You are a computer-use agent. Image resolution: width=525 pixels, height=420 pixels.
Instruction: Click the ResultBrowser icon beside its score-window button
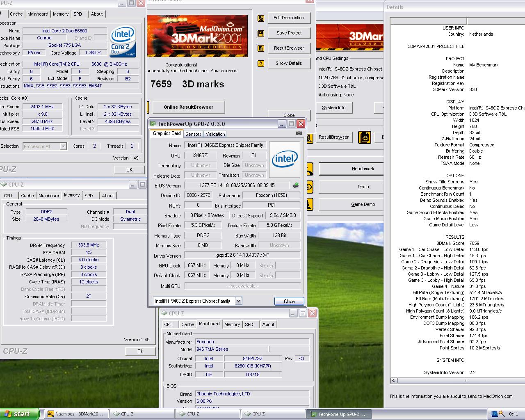click(260, 48)
